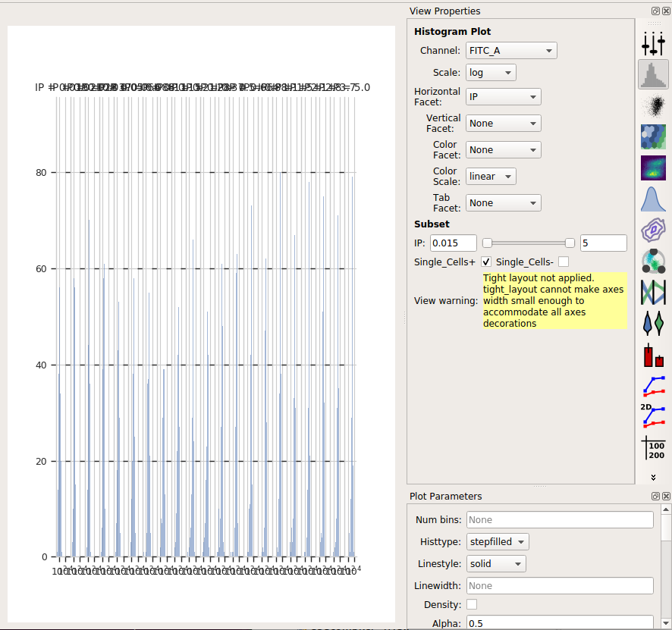Screen dimensions: 672x630
Task: Enable the Density checkbox
Action: [472, 604]
